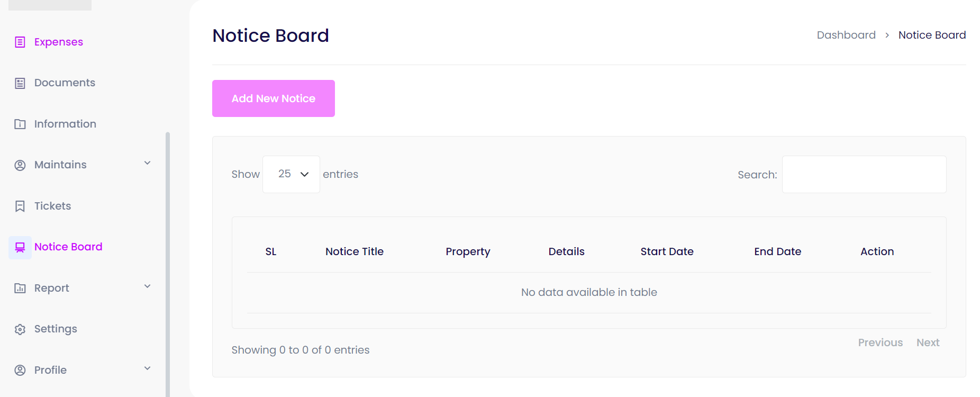Click the Profile user icon

click(x=20, y=371)
